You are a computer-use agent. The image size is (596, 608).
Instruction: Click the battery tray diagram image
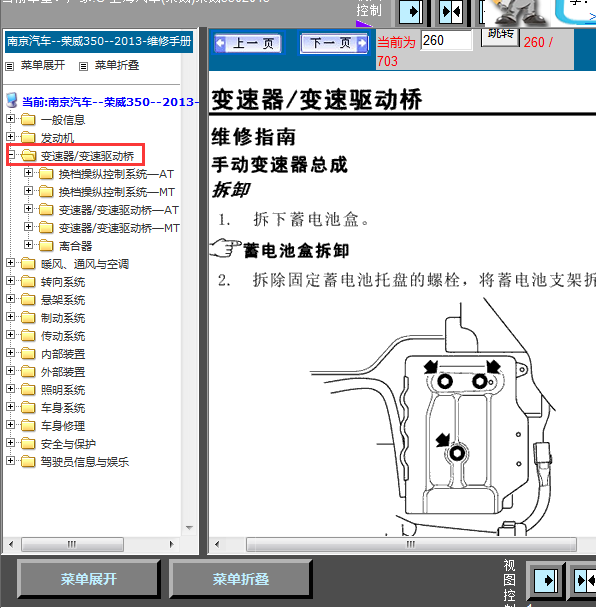coord(432,417)
